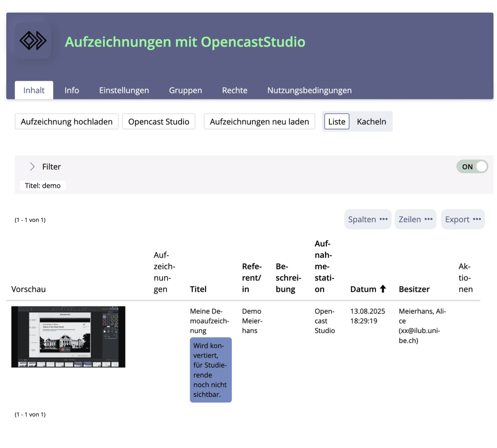Screen dimensions: 497x448
Task: Open the recording preview thumbnail
Action: (x=68, y=336)
